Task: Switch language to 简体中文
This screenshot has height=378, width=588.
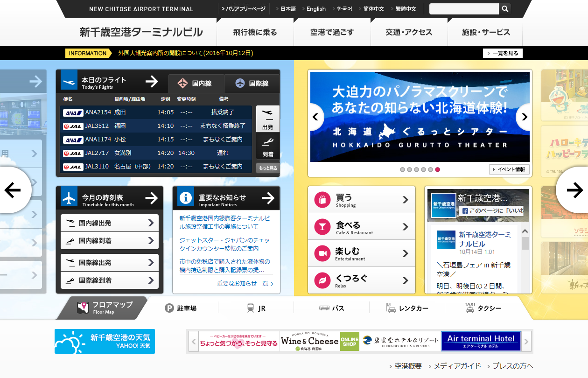Action: tap(374, 9)
